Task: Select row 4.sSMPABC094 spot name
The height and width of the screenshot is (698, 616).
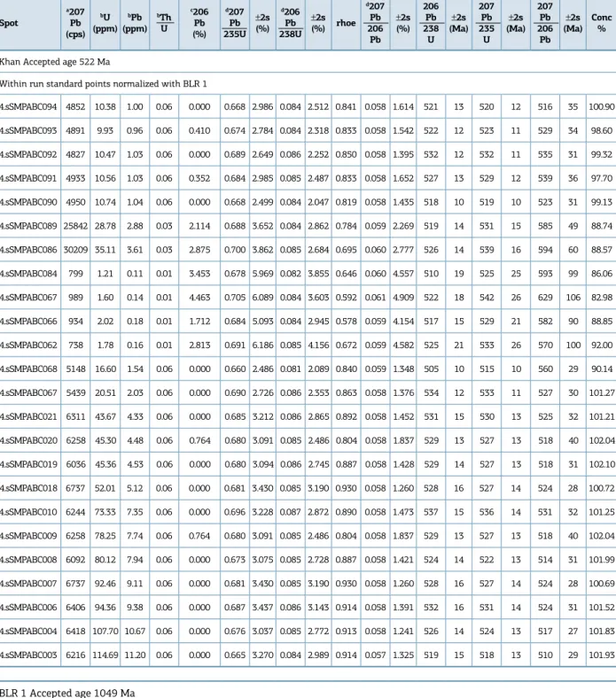Action: point(28,107)
